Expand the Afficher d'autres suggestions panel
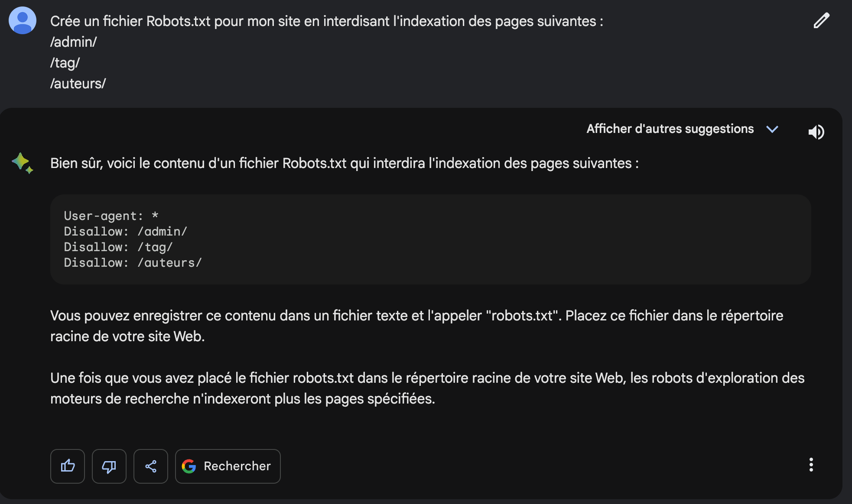This screenshot has height=504, width=852. 670,129
